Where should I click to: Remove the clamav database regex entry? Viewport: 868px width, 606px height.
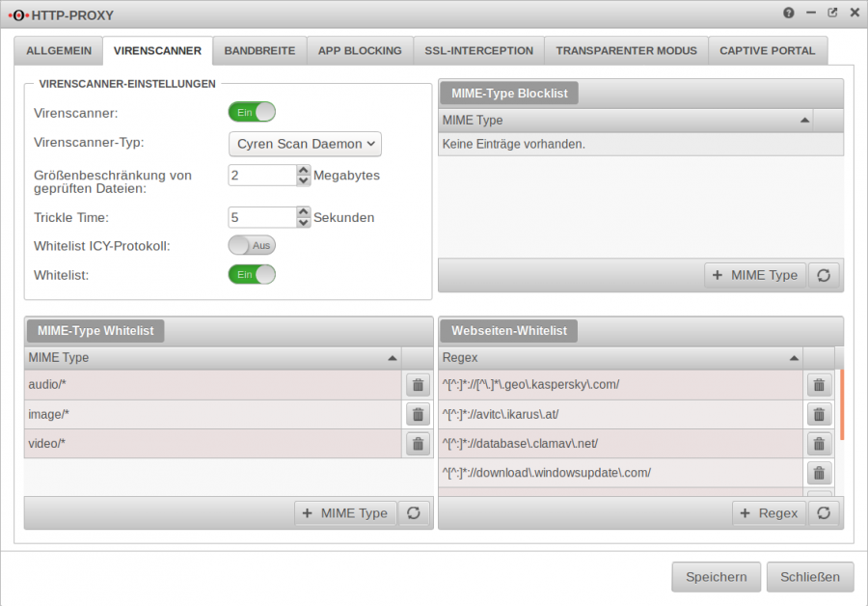tap(818, 443)
